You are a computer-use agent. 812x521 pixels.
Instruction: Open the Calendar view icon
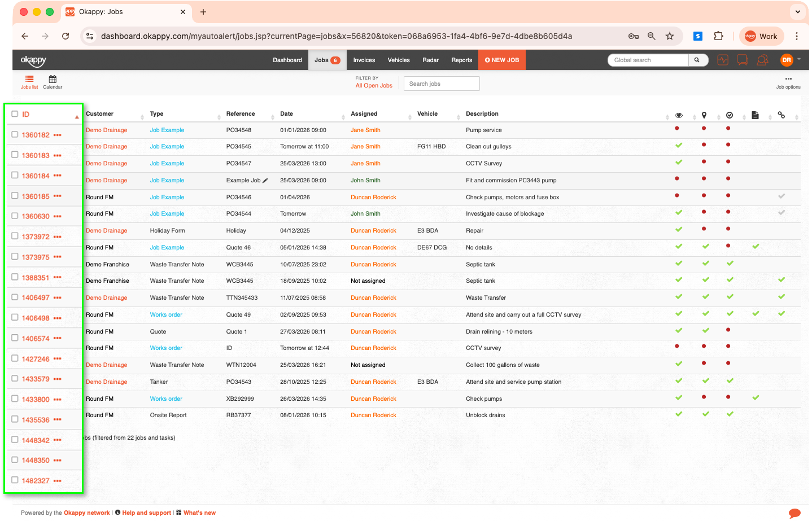click(x=53, y=80)
